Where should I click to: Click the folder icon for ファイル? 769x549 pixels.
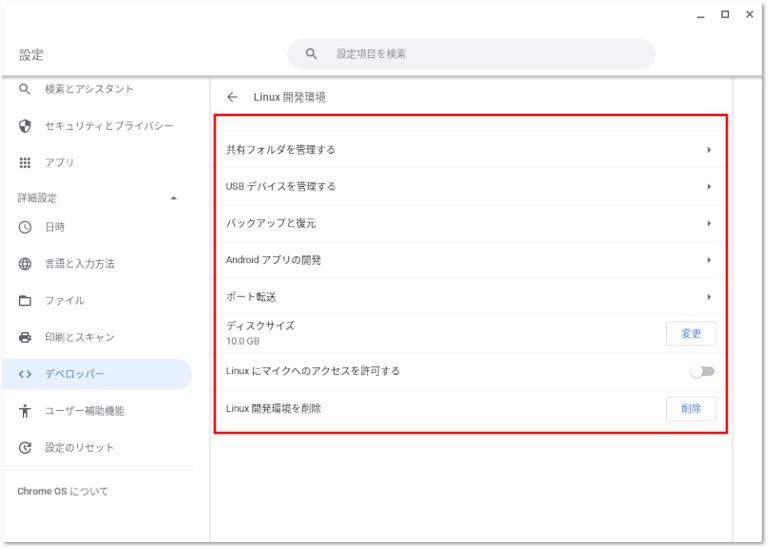pos(26,301)
